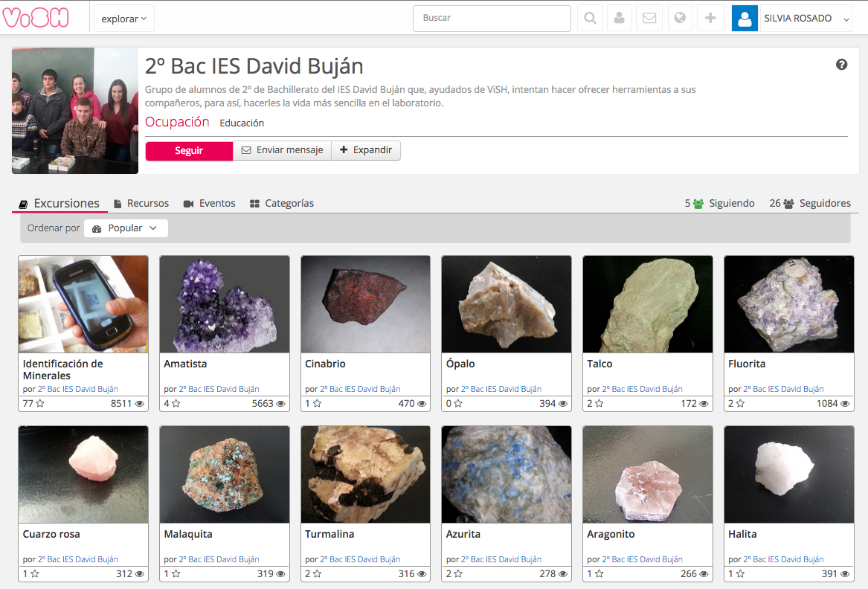Click Enviar mensaje button

[283, 150]
